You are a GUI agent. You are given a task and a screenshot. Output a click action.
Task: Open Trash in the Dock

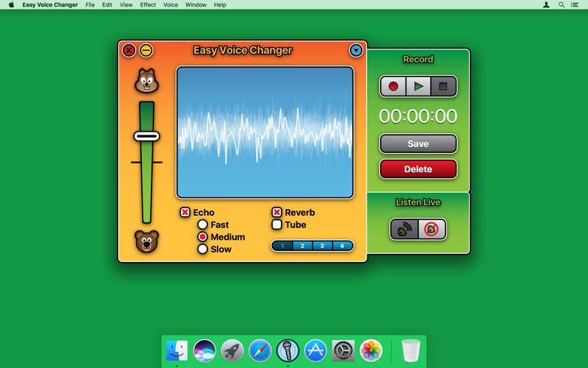(x=411, y=350)
